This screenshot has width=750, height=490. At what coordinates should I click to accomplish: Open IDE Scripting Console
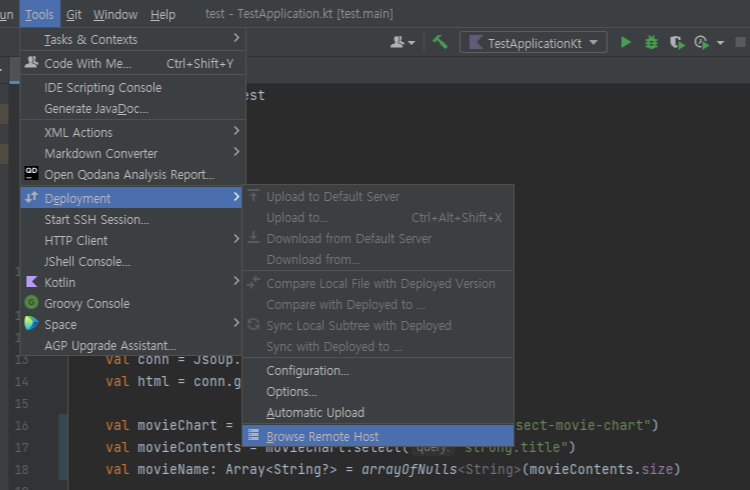(132, 88)
